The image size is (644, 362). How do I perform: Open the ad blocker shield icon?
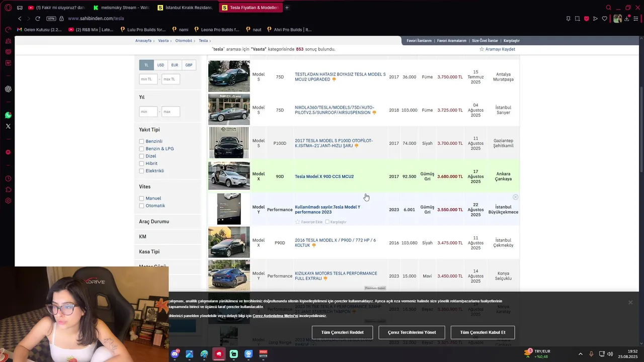(586, 19)
